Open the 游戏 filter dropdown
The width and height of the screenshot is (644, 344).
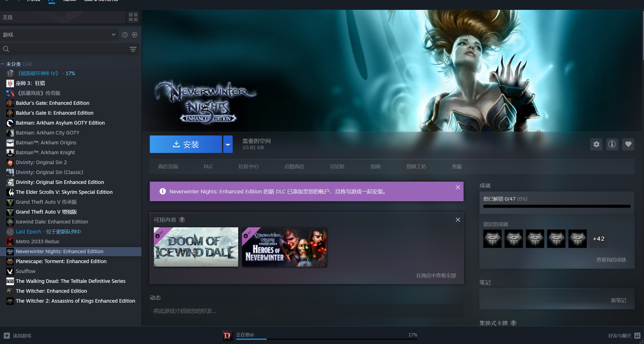pyautogui.click(x=59, y=35)
